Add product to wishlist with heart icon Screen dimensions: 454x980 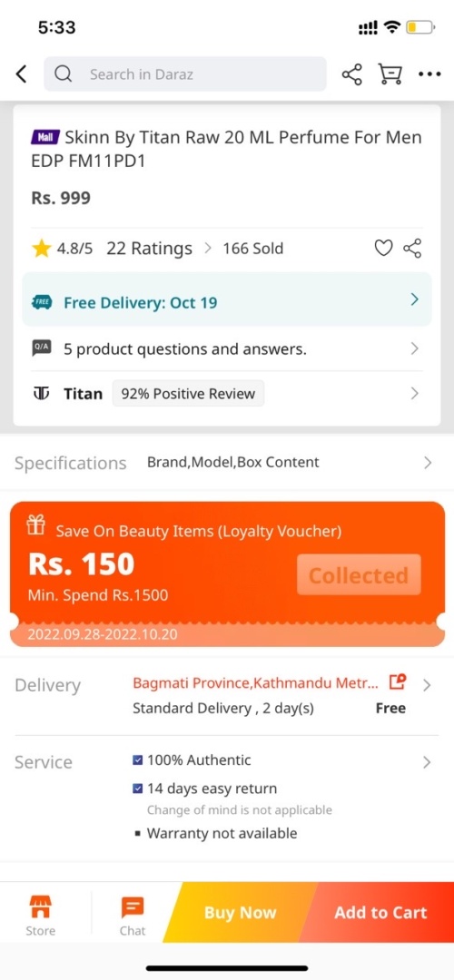click(383, 249)
